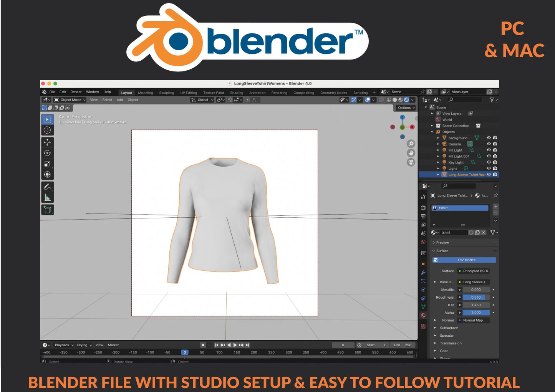Click the viewport zoom magnifier icon
The height and width of the screenshot is (392, 555).
(411, 144)
